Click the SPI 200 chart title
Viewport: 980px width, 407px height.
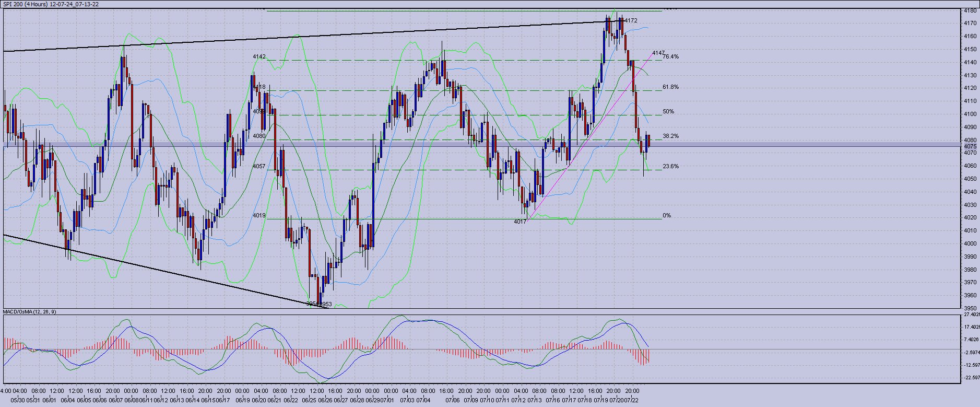coord(51,4)
